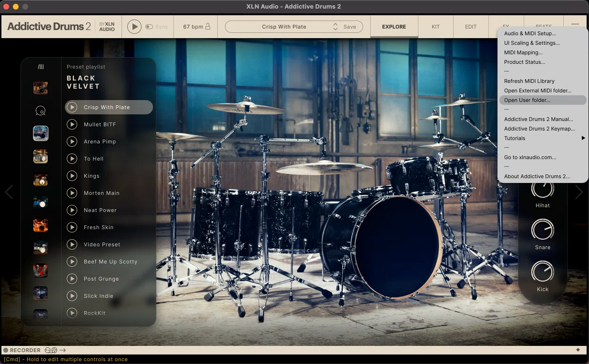589x364 pixels.
Task: Click the Save preset button
Action: click(350, 27)
